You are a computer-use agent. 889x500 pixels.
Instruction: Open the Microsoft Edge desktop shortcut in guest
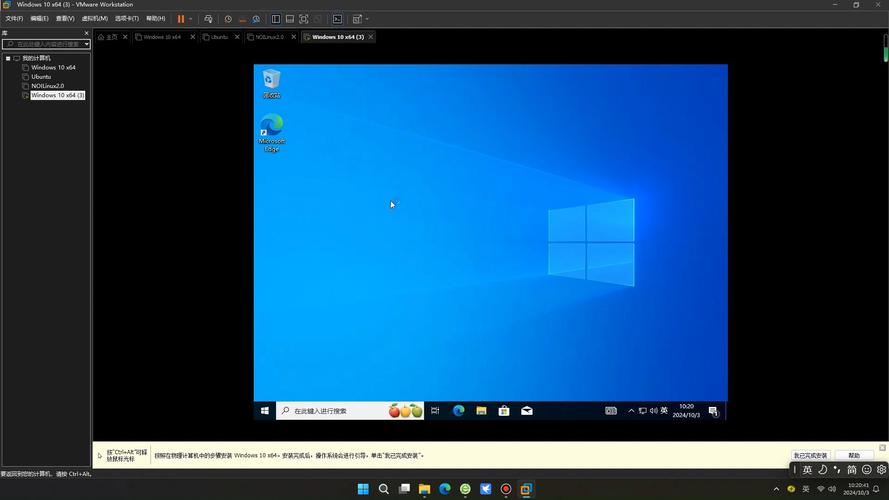(x=272, y=133)
